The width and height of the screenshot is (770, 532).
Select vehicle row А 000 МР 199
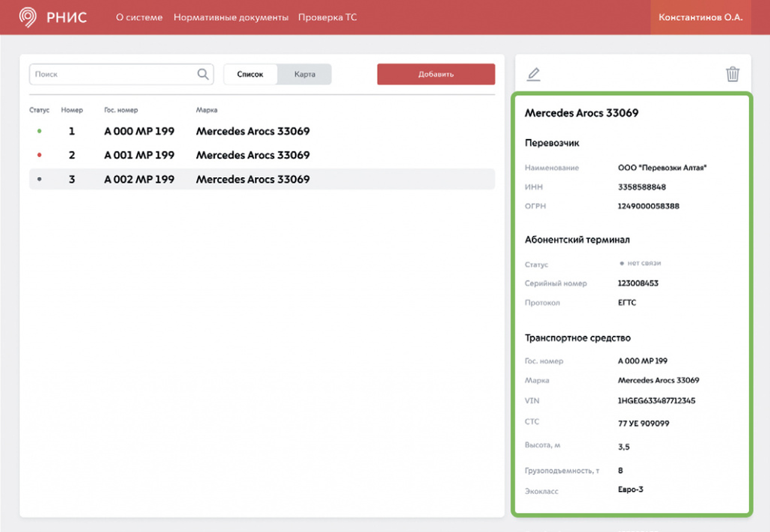262,131
